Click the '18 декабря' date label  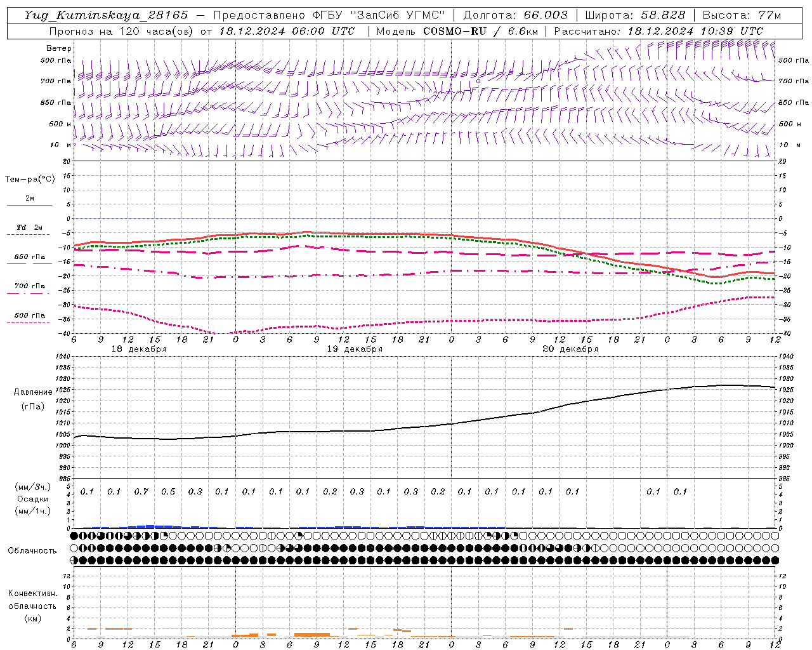tap(139, 349)
